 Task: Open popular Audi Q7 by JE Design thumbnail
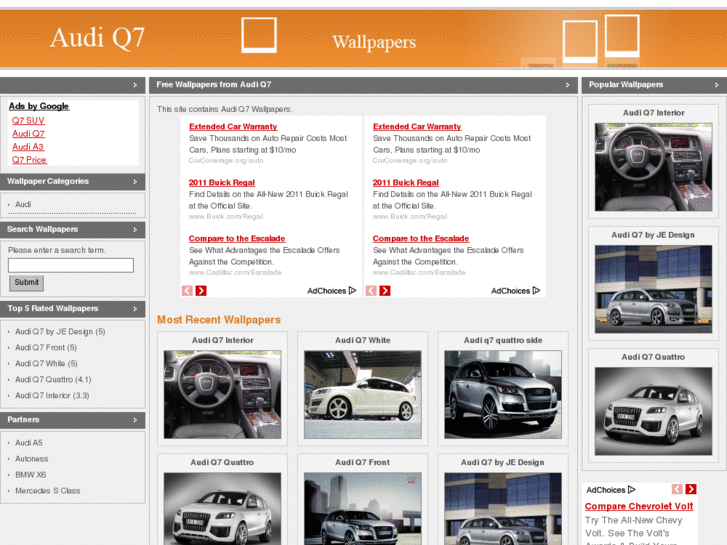tap(654, 289)
